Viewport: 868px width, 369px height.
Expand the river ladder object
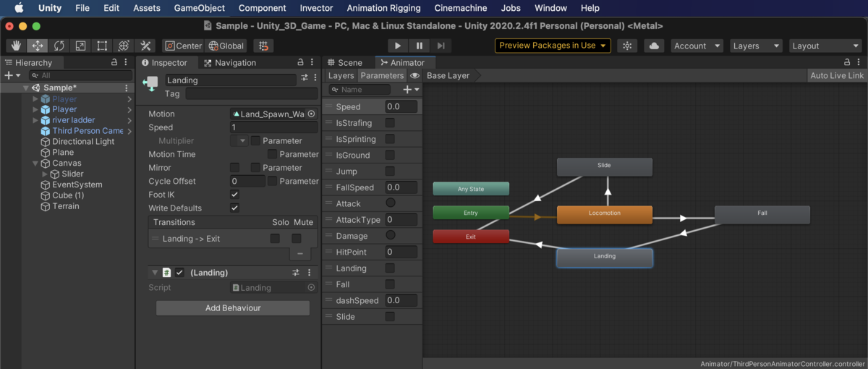pos(36,120)
